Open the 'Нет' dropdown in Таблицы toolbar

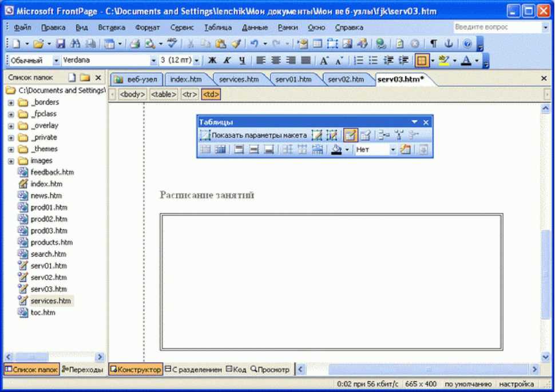click(393, 150)
